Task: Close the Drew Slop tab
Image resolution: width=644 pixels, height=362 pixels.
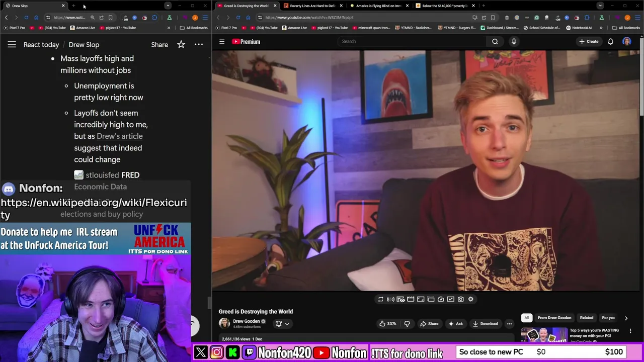Action: point(63,6)
